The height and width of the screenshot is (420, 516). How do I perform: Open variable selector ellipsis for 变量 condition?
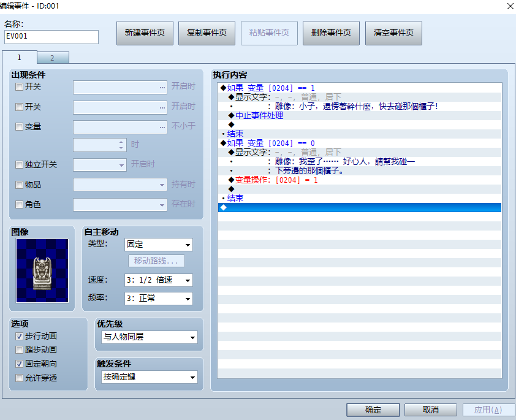pyautogui.click(x=162, y=127)
